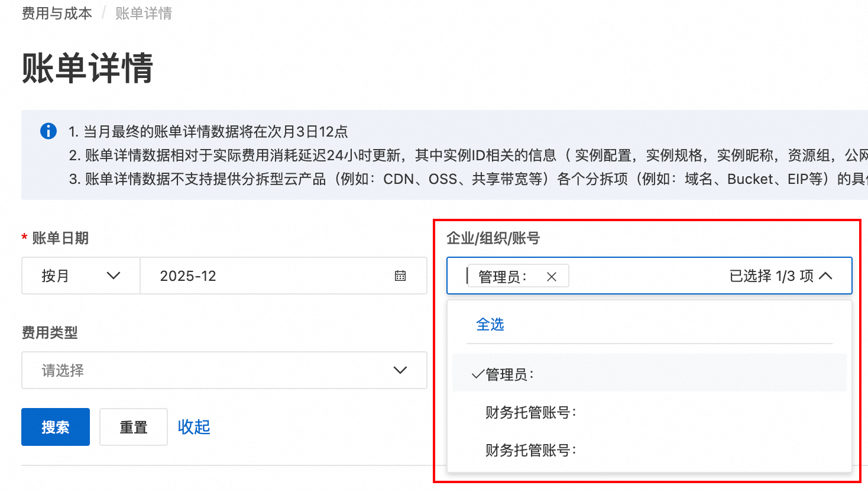Image resolution: width=868 pixels, height=492 pixels.
Task: Remove the 管理员 tag with X icon
Action: [552, 277]
